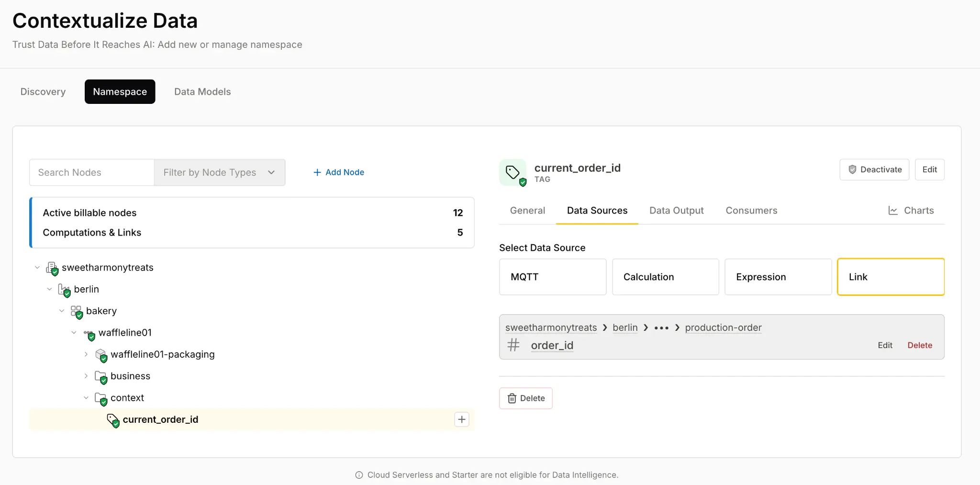Click the large tag icon beside current_order_id header
Image resolution: width=980 pixels, height=485 pixels.
click(x=512, y=172)
